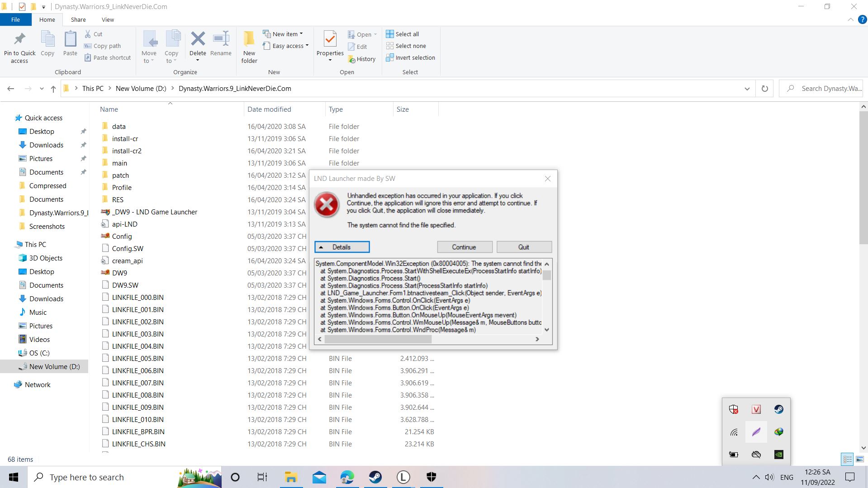868x488 pixels.
Task: Switch to details view layout toggle
Action: pos(847,459)
